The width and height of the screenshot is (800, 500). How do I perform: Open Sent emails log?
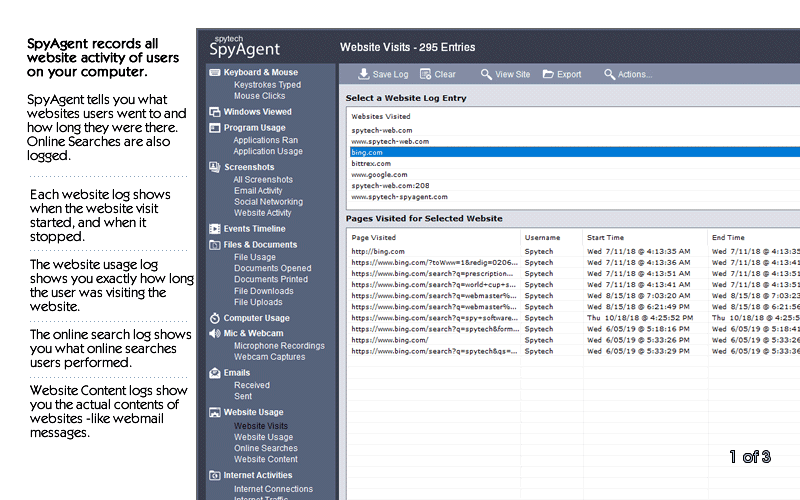(x=243, y=396)
